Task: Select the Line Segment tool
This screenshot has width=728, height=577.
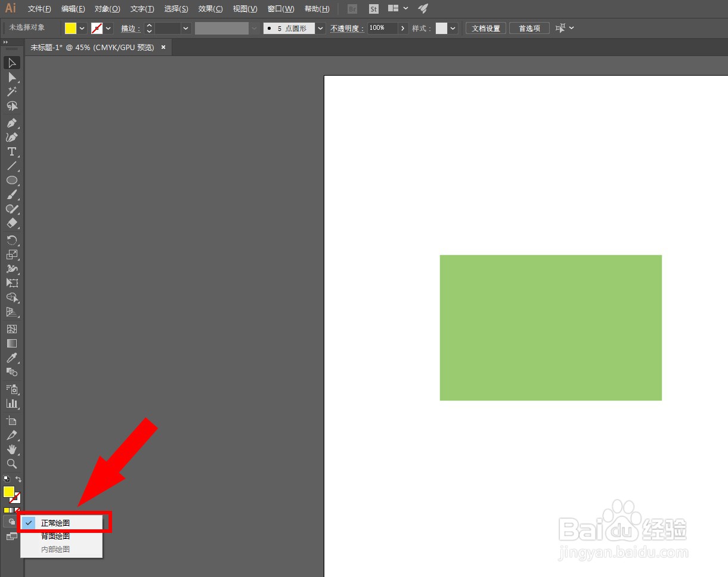Action: point(12,166)
